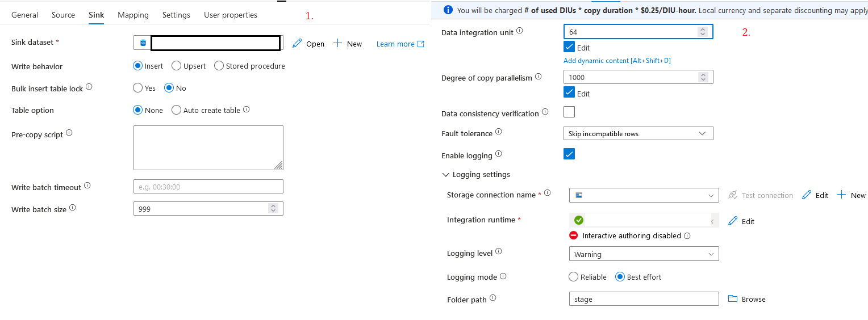Screen dimensions: 868x320
Task: Click the Write batch size stepper arrows
Action: [273, 209]
